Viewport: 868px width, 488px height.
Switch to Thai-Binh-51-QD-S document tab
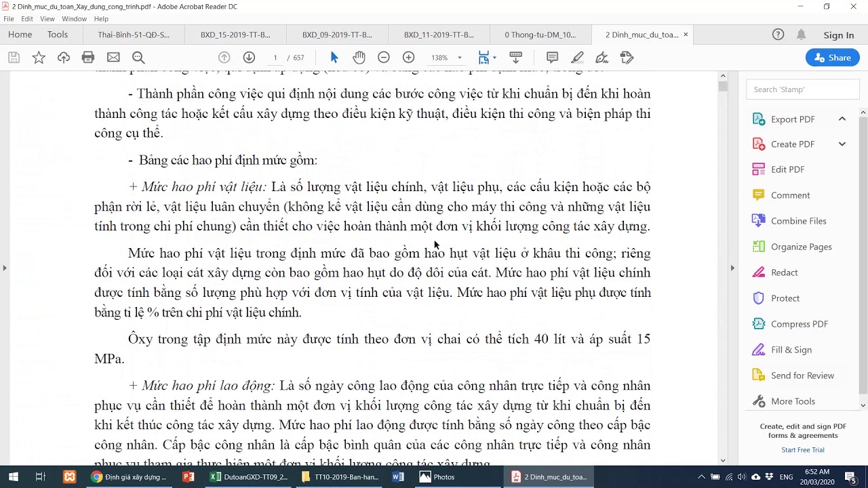pyautogui.click(x=134, y=35)
